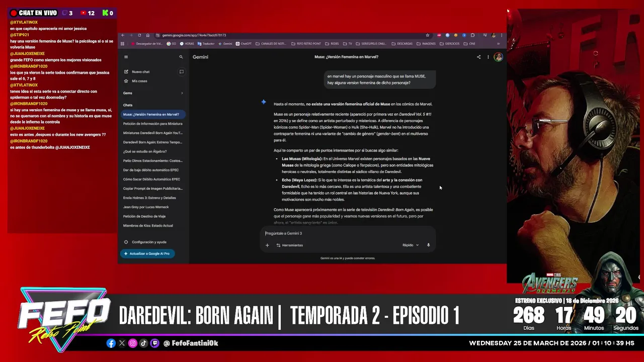Go back with browser back arrow
644x362 pixels.
pyautogui.click(x=123, y=35)
